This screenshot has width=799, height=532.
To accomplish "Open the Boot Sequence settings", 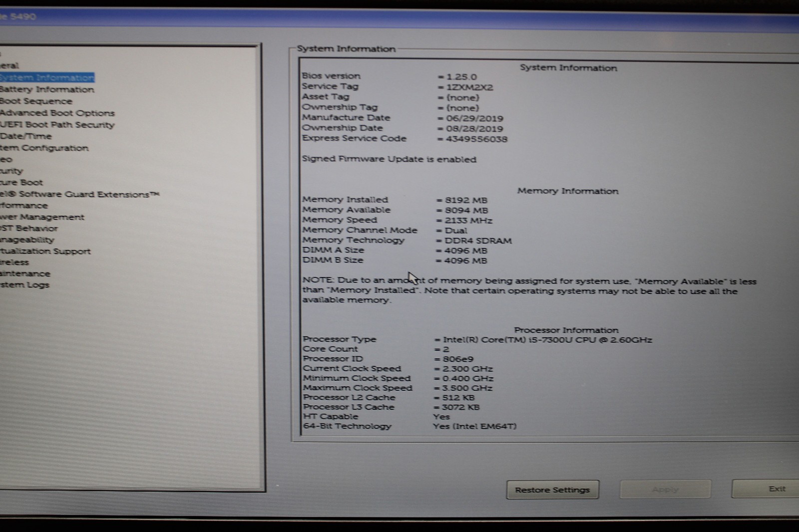I will (36, 101).
